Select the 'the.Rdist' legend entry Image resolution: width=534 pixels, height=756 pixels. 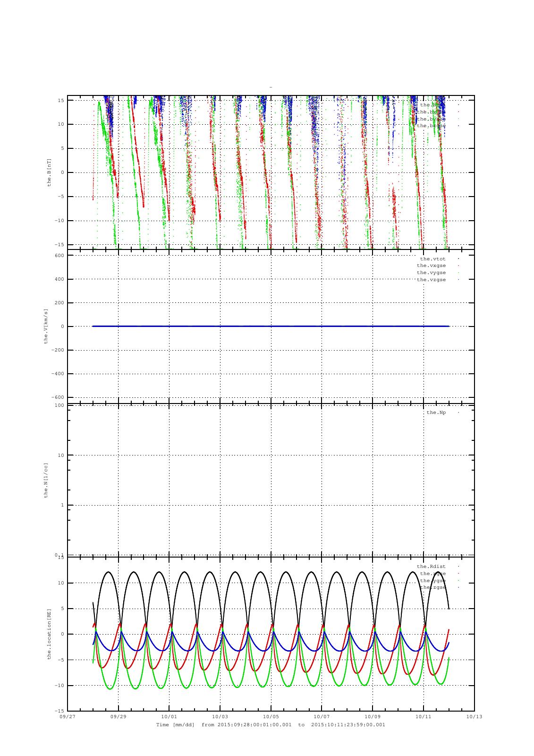(x=431, y=567)
